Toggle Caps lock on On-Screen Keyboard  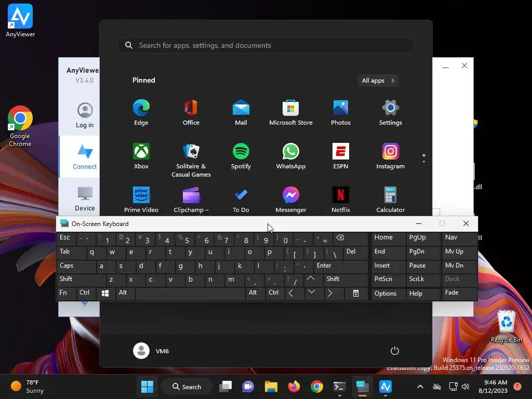[76, 267]
